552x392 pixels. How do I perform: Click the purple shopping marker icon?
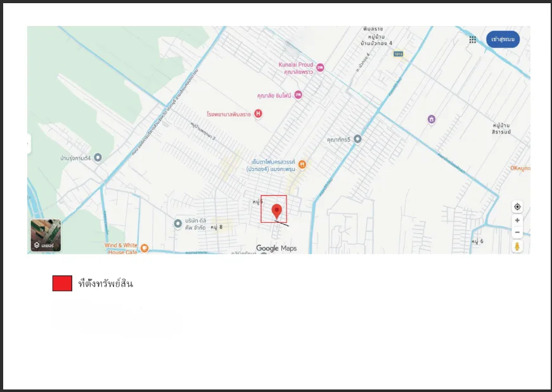pyautogui.click(x=432, y=119)
